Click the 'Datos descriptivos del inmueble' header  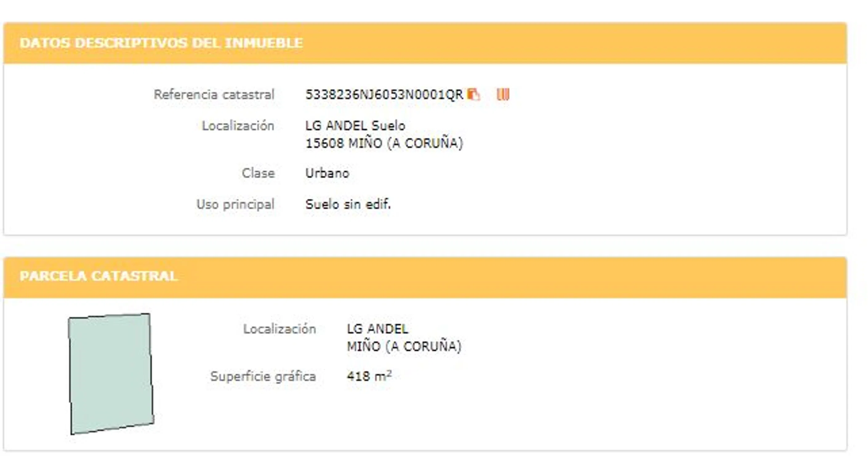[161, 43]
